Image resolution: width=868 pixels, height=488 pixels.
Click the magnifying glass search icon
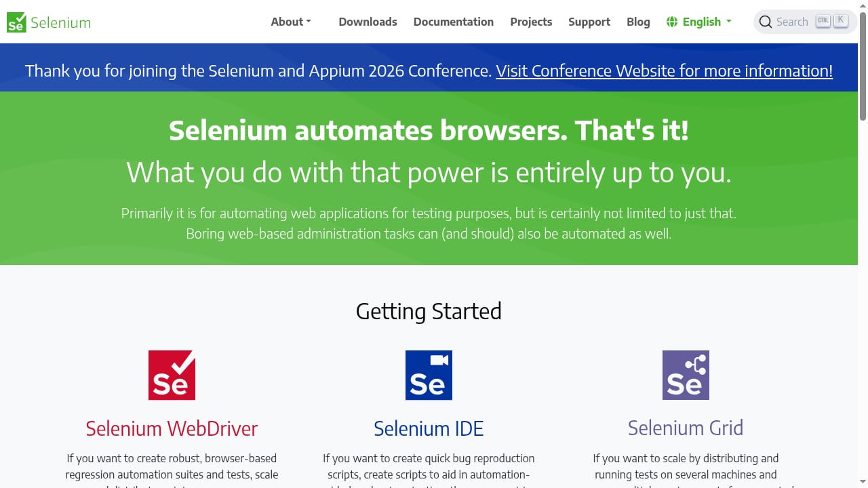(x=766, y=22)
